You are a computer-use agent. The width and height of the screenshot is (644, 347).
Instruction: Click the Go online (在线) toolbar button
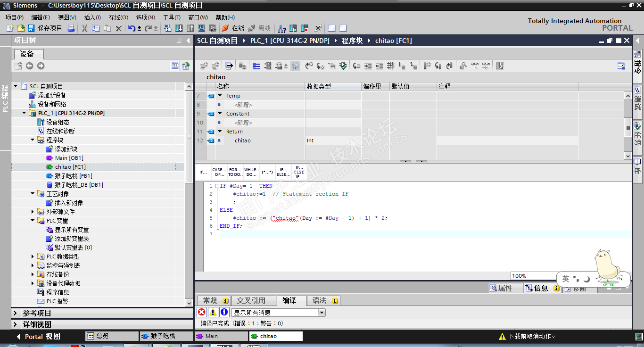[x=233, y=28]
